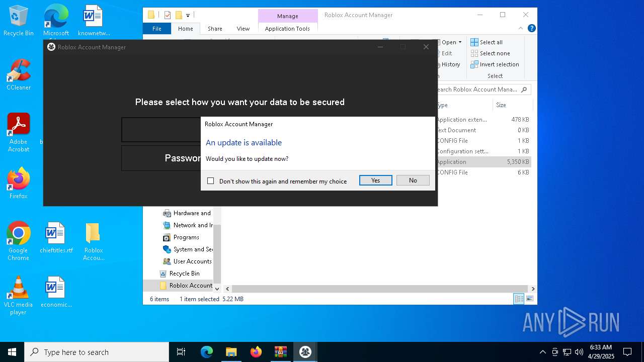Click the Windows Start button

12,352
